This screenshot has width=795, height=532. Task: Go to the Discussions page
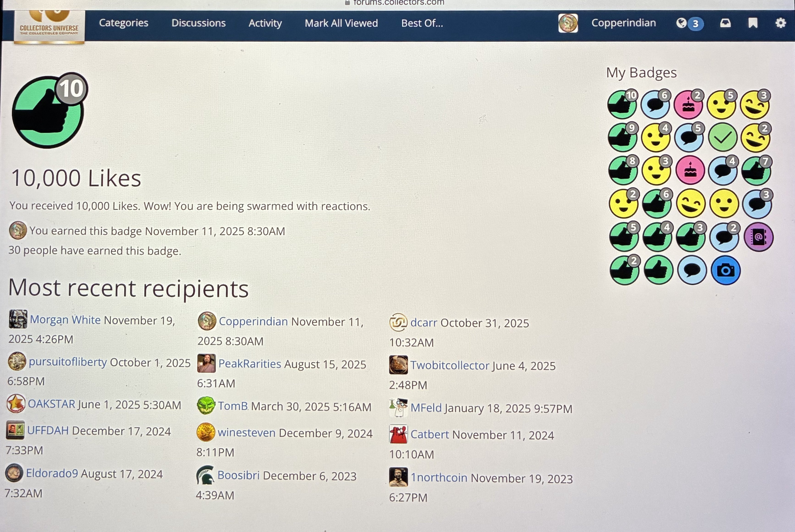coord(198,23)
